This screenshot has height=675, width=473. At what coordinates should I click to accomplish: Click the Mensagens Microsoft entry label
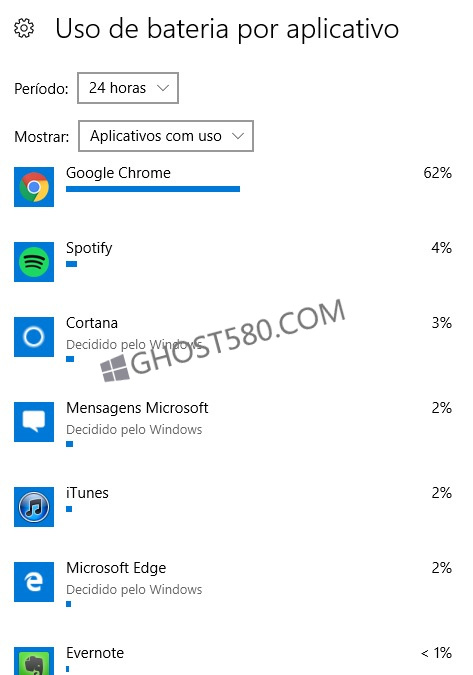[x=137, y=408]
